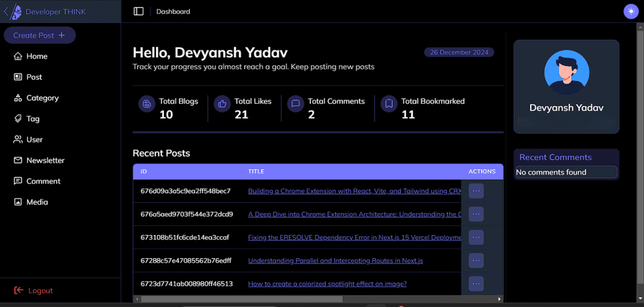Open actions menu for post 676d09a3a5c9ea2ff548bec7
The image size is (644, 307).
476,191
